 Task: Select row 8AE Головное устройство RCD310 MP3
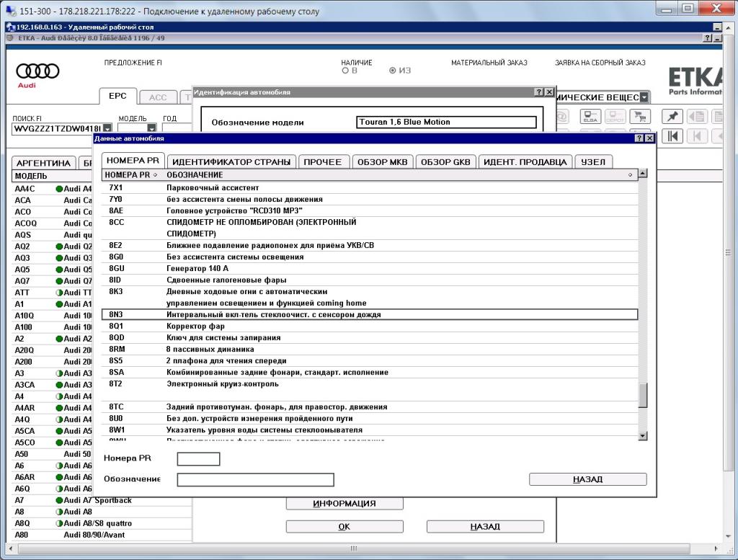370,211
